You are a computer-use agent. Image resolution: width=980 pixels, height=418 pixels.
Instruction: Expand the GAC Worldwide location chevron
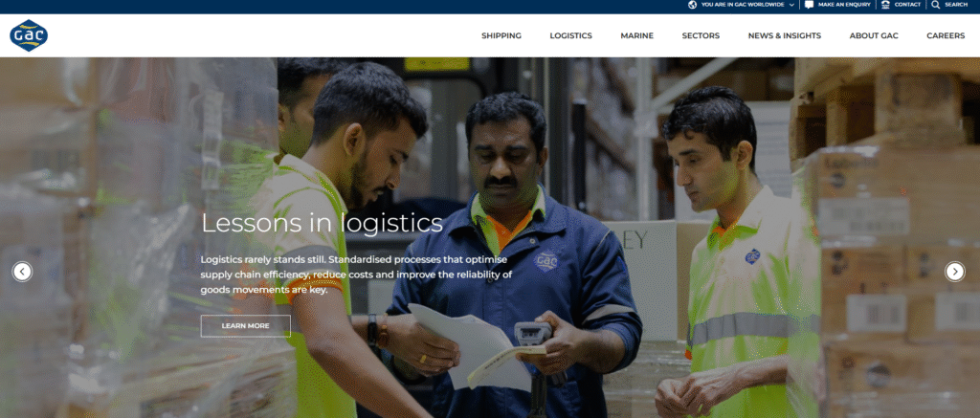coord(791,5)
